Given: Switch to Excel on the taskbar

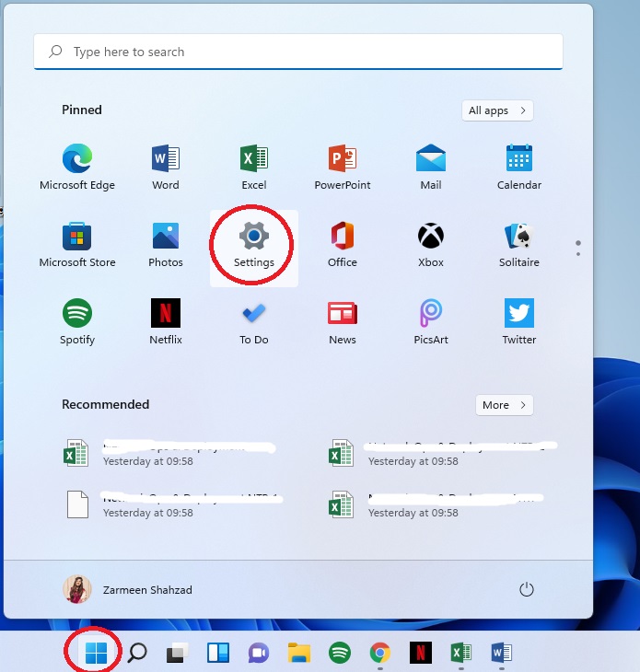Looking at the screenshot, I should point(460,653).
